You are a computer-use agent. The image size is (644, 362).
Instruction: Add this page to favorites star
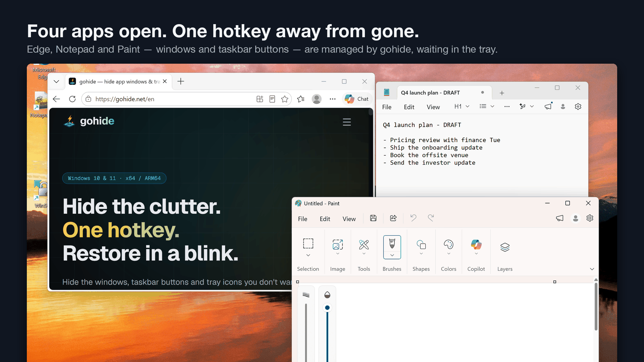(285, 99)
